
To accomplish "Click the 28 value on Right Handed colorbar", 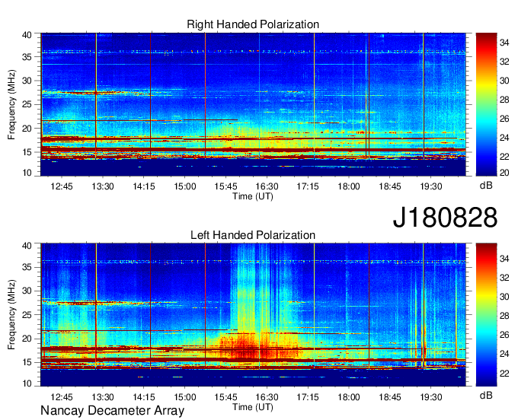I will coord(504,100).
